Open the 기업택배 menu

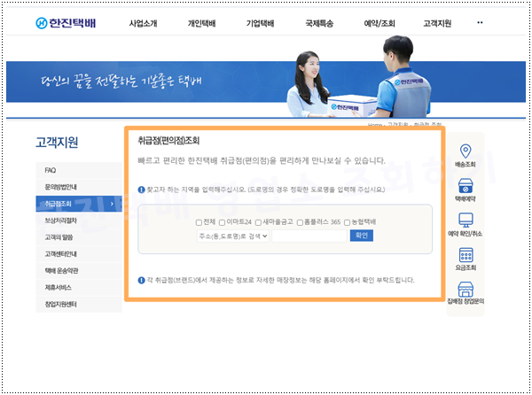point(260,23)
